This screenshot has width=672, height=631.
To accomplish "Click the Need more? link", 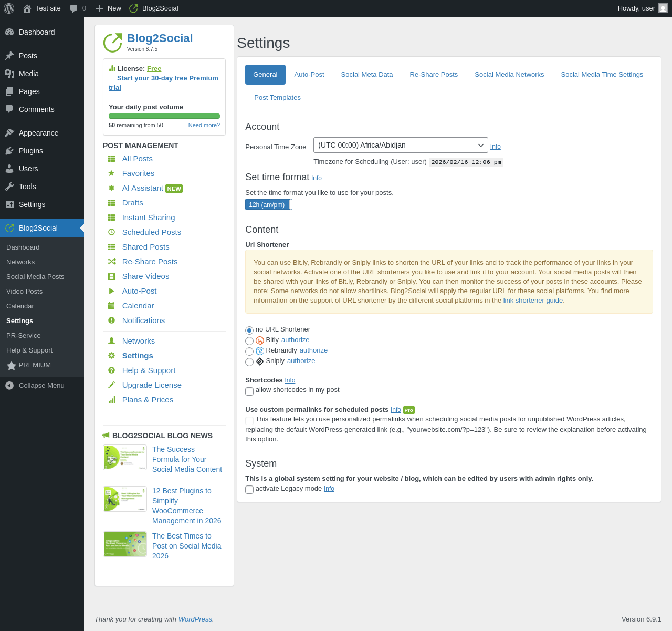I will pos(204,125).
